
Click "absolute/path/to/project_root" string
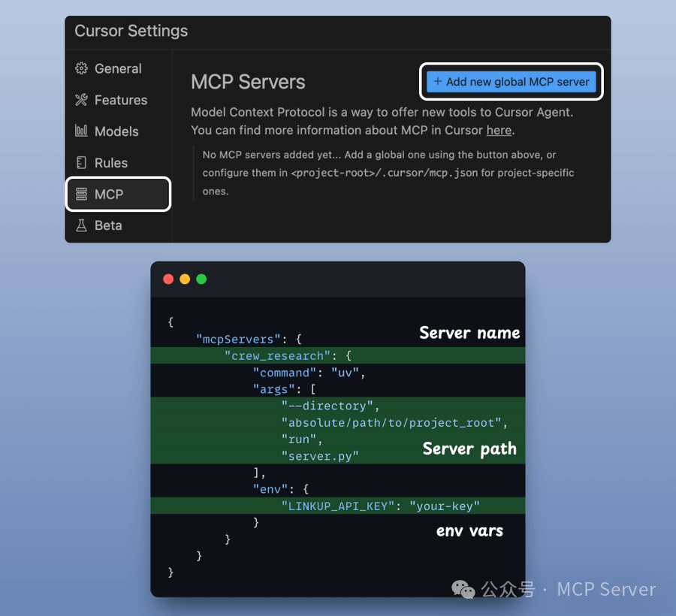[391, 422]
